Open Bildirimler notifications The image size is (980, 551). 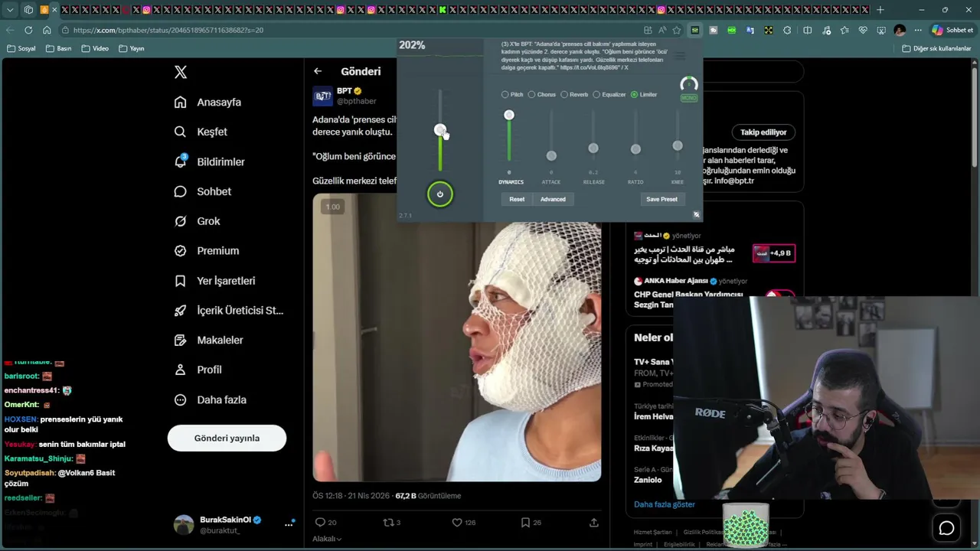210,161
